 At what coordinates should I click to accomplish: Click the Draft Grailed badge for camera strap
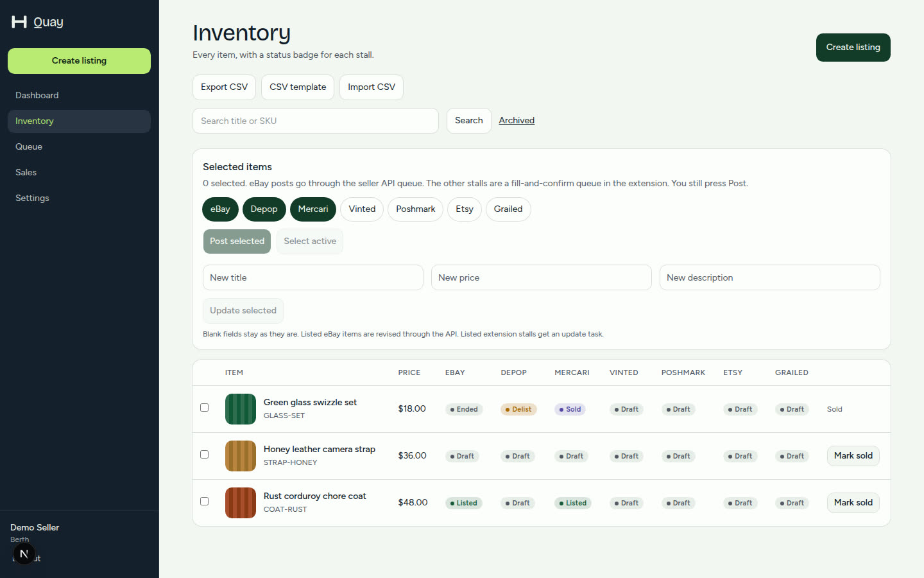coord(792,456)
